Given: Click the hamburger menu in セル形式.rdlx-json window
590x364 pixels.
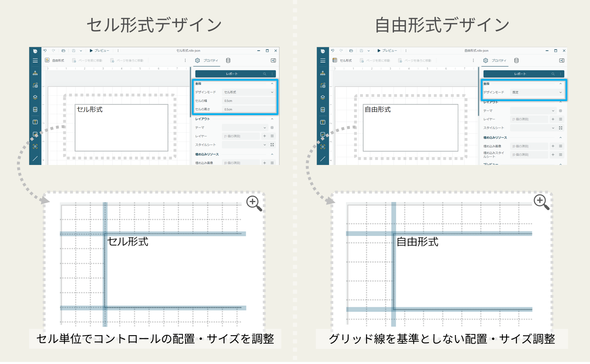Looking at the screenshot, I should tap(35, 61).
